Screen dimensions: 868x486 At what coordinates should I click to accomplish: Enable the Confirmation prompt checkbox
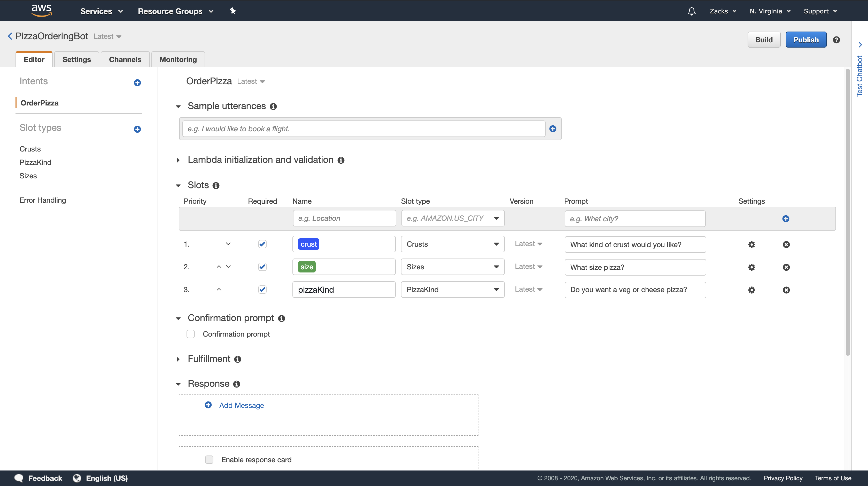191,334
